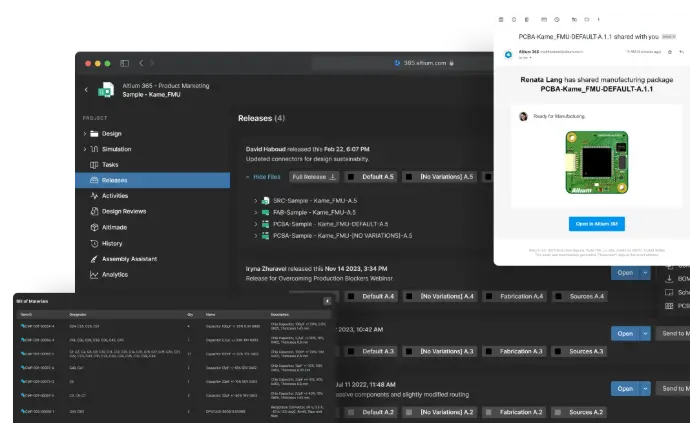The height and width of the screenshot is (423, 690).
Task: Open the dropdown arrow beside the Nov 14 2023 Open button
Action: 645,273
